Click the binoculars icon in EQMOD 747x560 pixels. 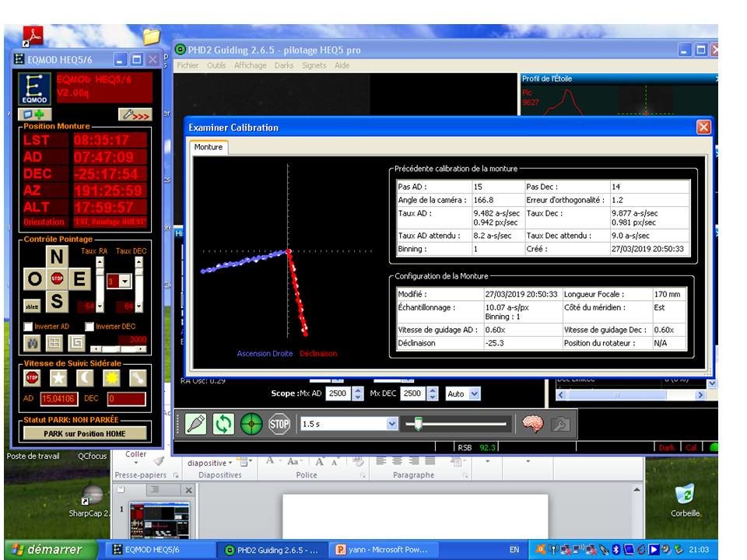pyautogui.click(x=32, y=342)
